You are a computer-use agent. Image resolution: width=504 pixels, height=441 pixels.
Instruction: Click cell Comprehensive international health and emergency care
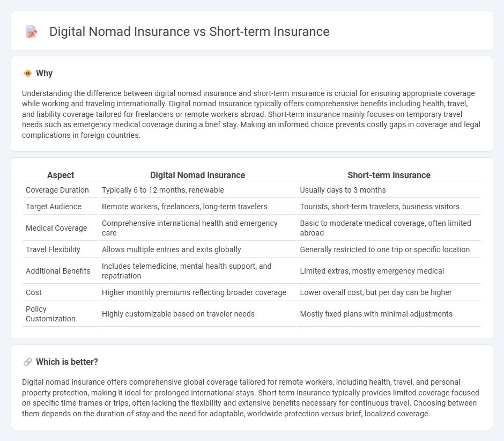pyautogui.click(x=197, y=228)
